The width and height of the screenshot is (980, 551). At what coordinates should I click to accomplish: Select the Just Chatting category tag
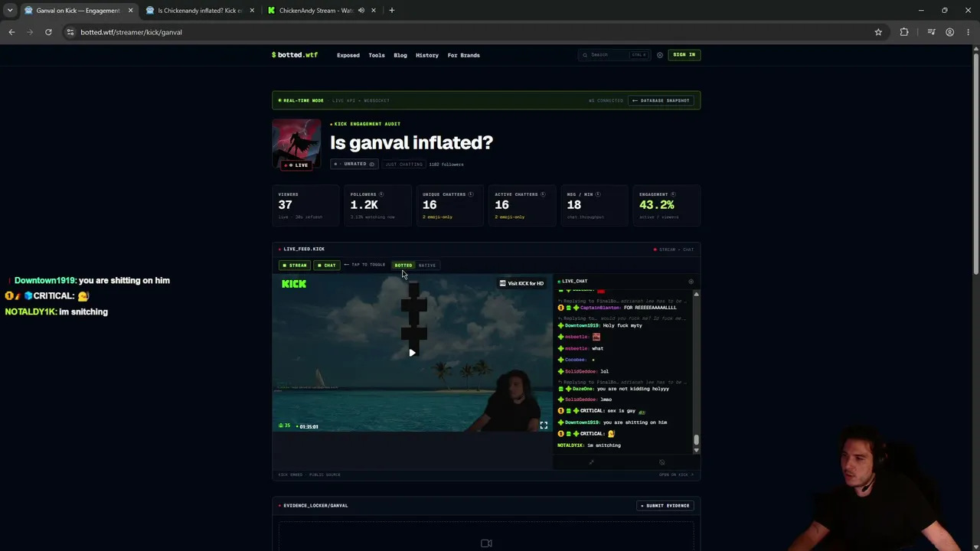coord(404,165)
